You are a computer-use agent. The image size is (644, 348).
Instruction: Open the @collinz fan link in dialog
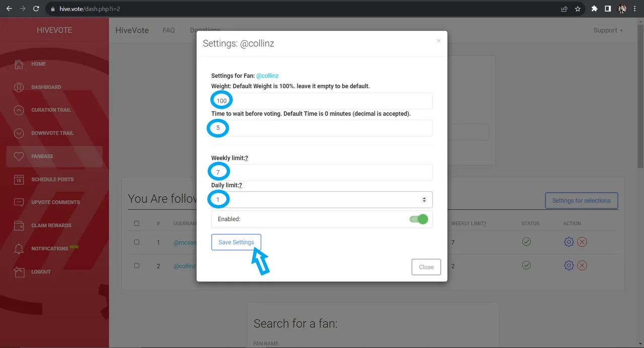coord(267,76)
